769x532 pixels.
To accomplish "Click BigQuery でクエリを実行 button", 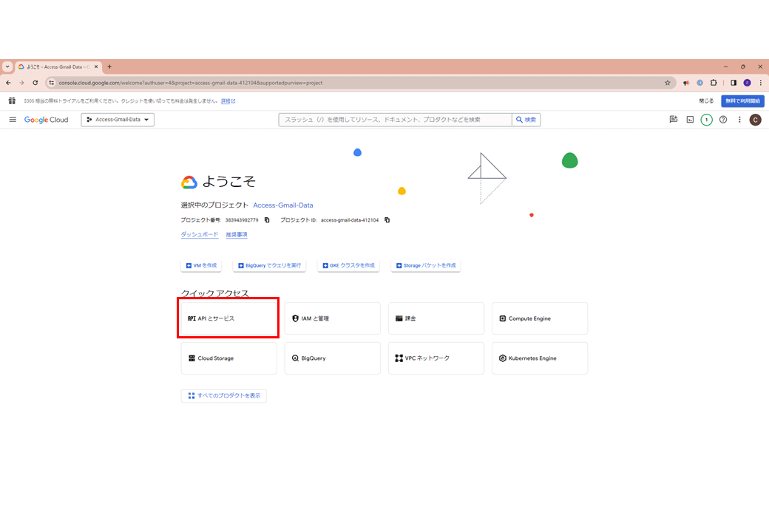I will coord(269,265).
